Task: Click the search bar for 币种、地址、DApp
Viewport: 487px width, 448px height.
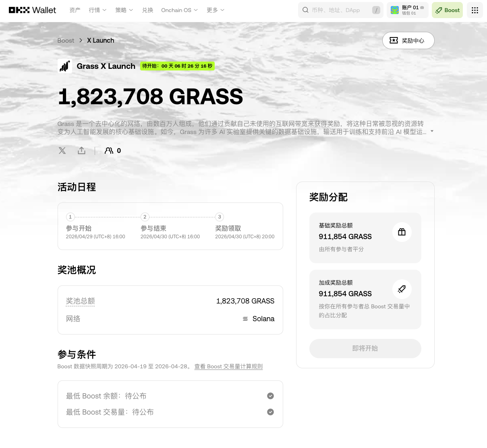Action: 340,10
